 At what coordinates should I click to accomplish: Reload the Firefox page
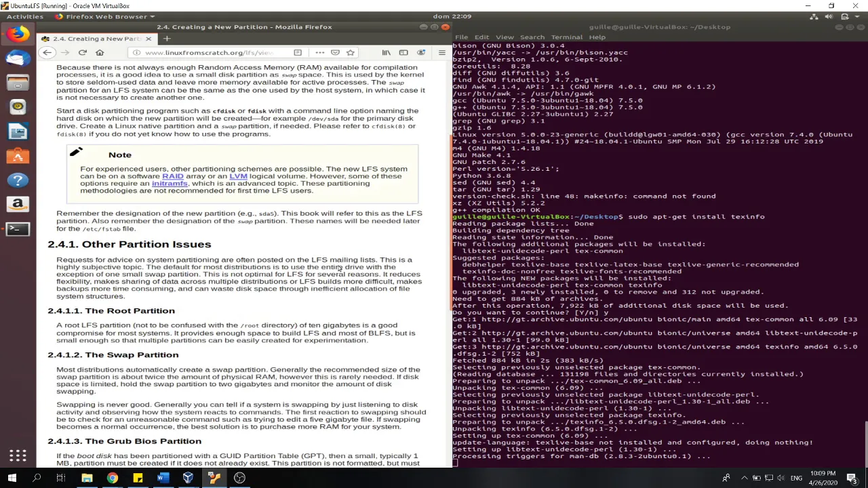pos(82,53)
